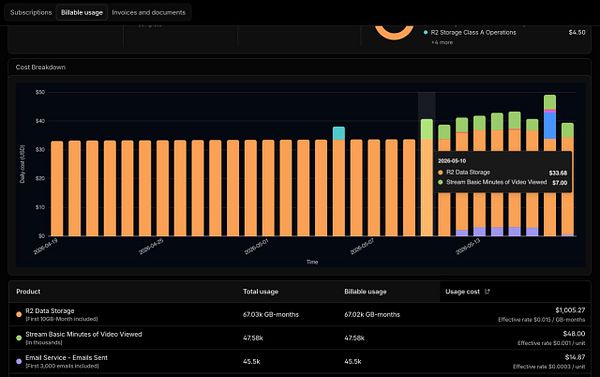Click the 2026-05-13 axis date label

point(468,247)
